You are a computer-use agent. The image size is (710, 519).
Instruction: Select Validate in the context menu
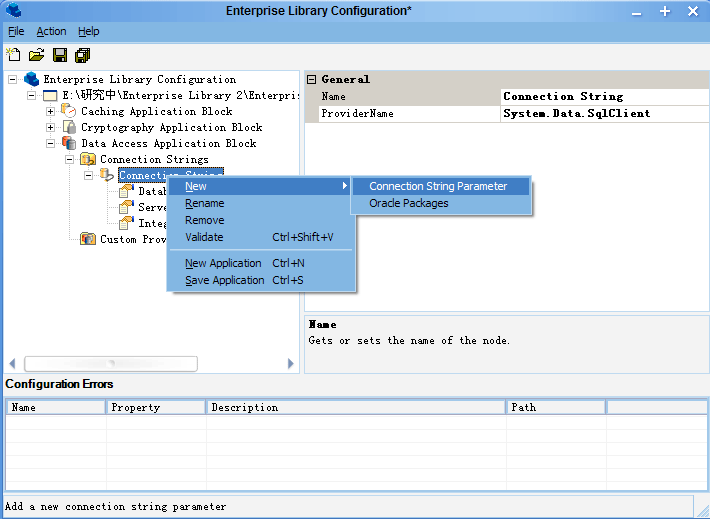261,237
